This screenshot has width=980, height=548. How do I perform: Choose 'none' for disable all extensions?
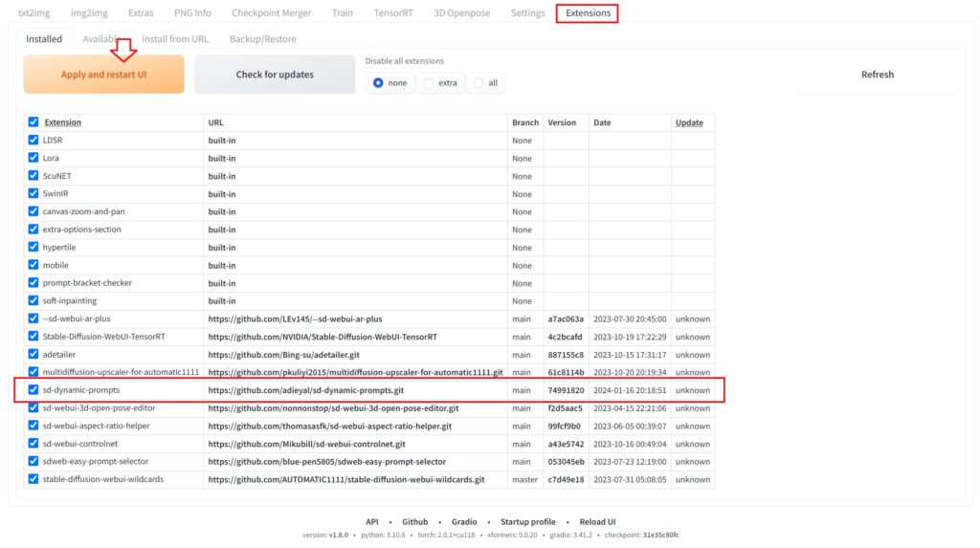(x=380, y=83)
